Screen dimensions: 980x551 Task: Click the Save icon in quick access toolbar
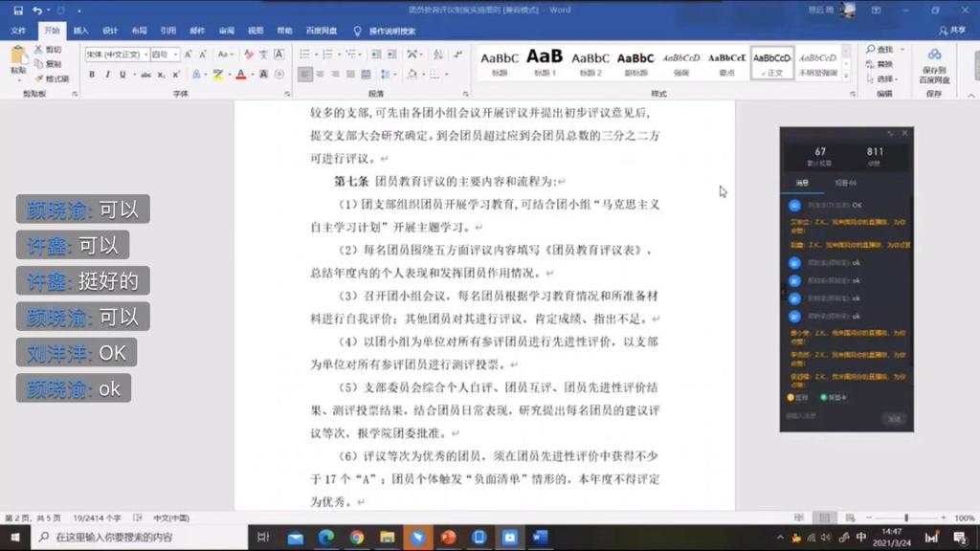17,11
